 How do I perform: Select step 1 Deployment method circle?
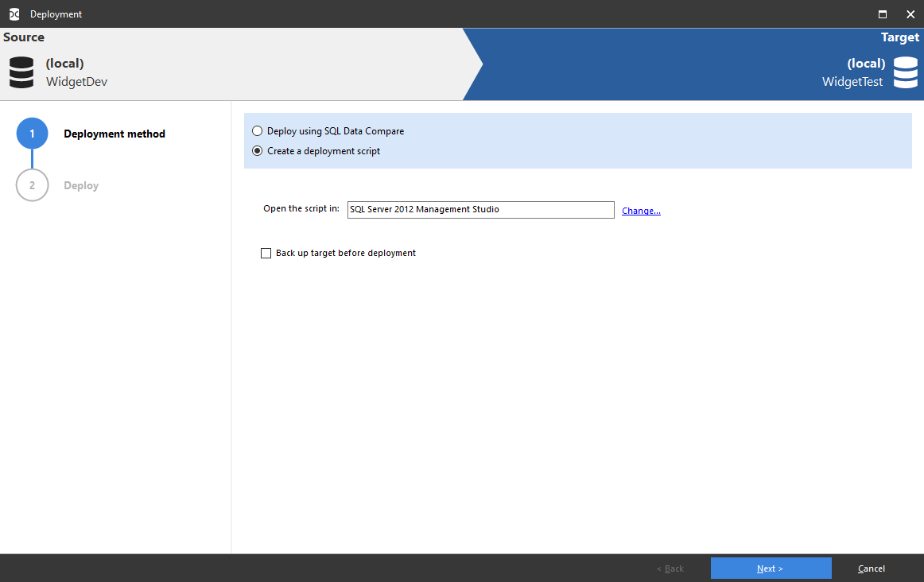click(x=32, y=134)
